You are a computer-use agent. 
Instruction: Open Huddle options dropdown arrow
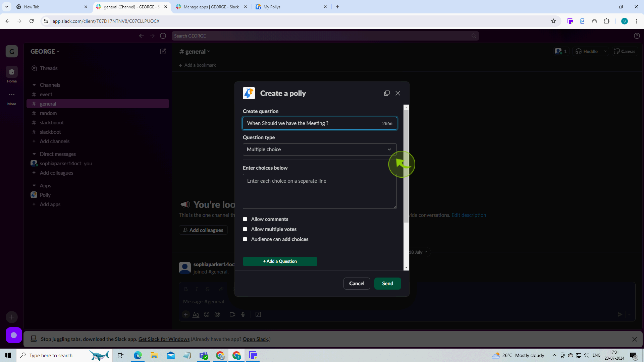click(x=605, y=51)
